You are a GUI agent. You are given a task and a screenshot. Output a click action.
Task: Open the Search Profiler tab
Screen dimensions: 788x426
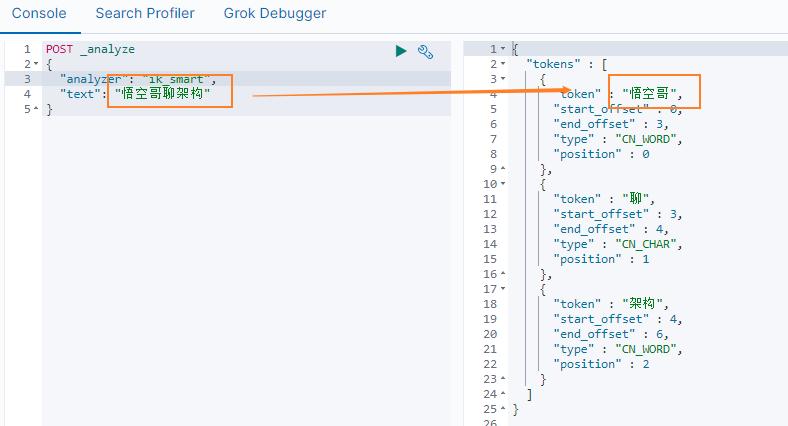tap(145, 14)
